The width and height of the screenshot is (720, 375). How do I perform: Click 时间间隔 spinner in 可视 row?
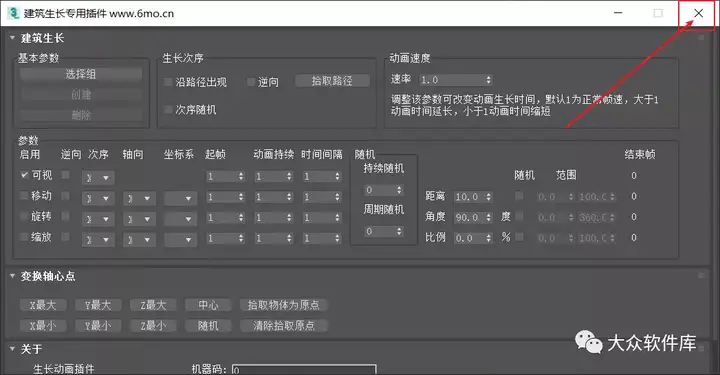(x=321, y=176)
